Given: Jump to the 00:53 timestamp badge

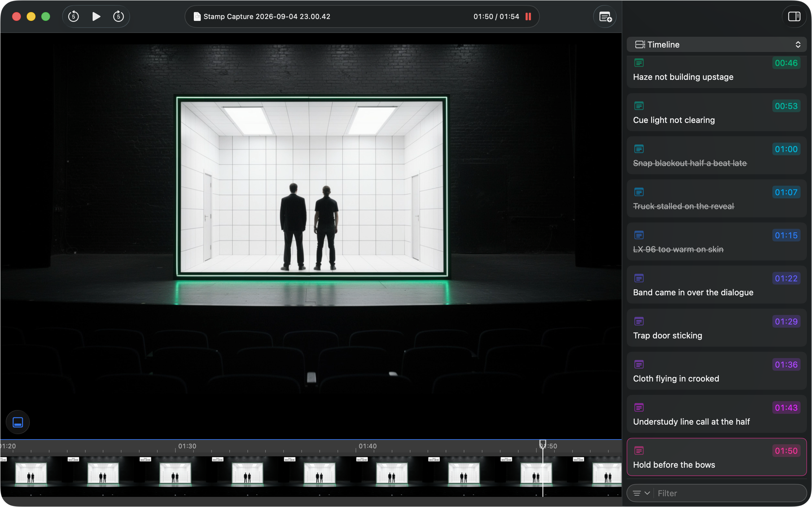Looking at the screenshot, I should click(x=786, y=106).
